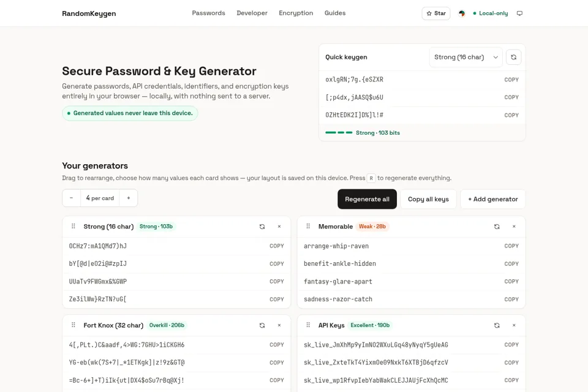This screenshot has width=588, height=392.
Task: Copy the API key sk_live_JmXhMp9y...
Action: click(511, 345)
